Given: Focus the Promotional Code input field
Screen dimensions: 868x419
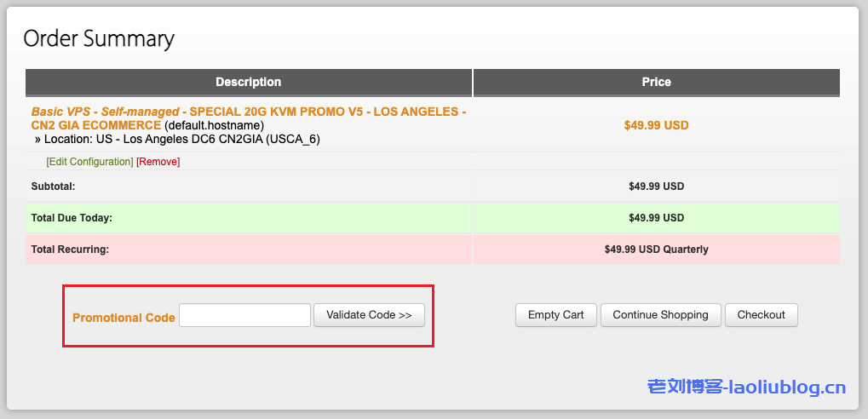Looking at the screenshot, I should click(244, 315).
